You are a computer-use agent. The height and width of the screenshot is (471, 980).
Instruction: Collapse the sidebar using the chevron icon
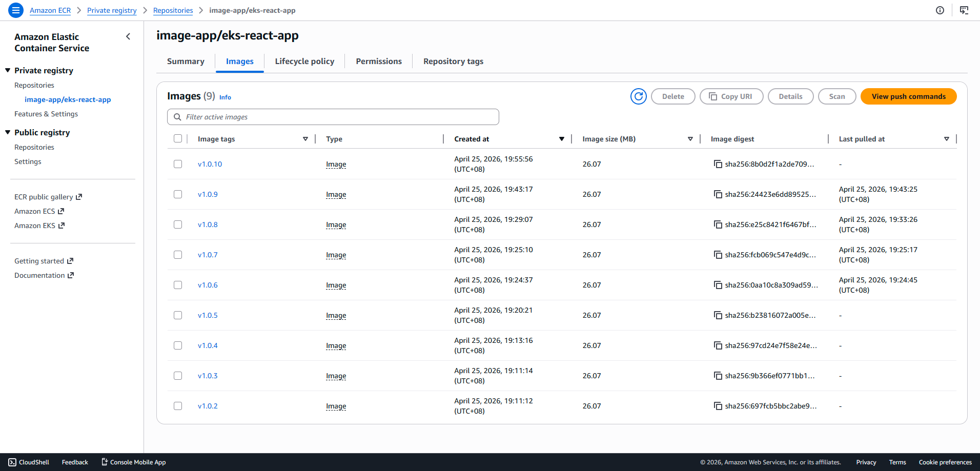tap(128, 36)
